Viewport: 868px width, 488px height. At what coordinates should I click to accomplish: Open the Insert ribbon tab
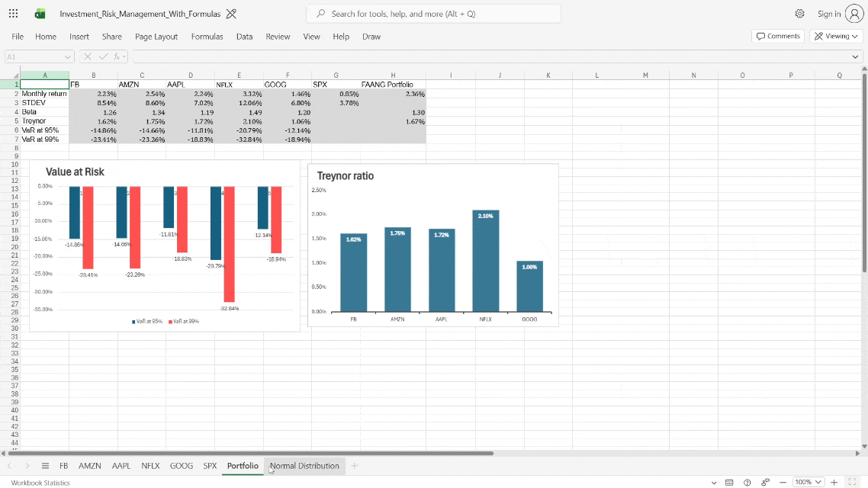(x=79, y=37)
